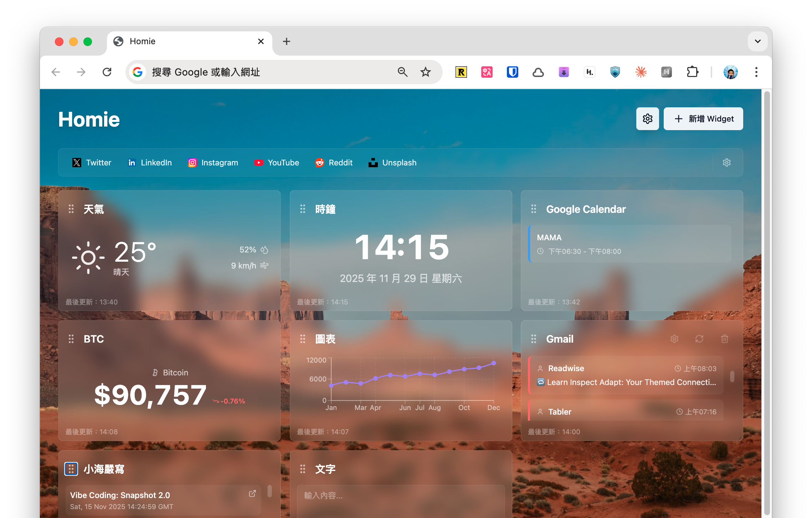
Task: Open the MAMA calendar event
Action: pyautogui.click(x=630, y=244)
